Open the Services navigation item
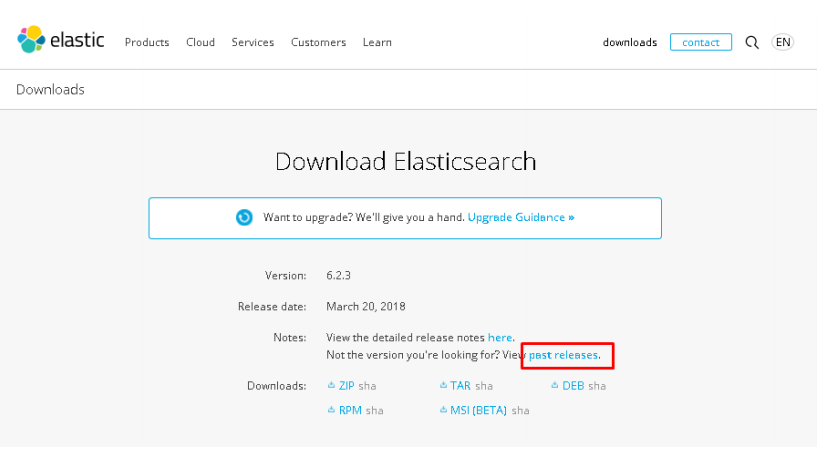 pos(253,42)
